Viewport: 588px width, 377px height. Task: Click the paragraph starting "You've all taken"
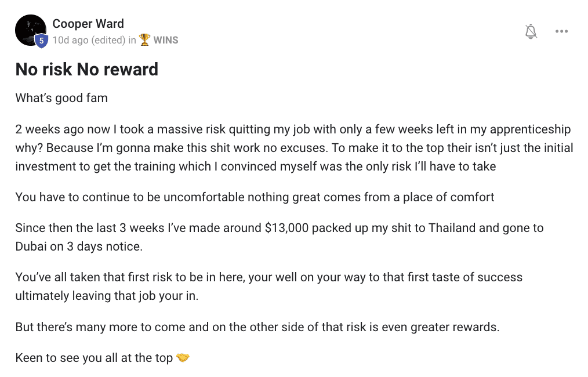[269, 287]
